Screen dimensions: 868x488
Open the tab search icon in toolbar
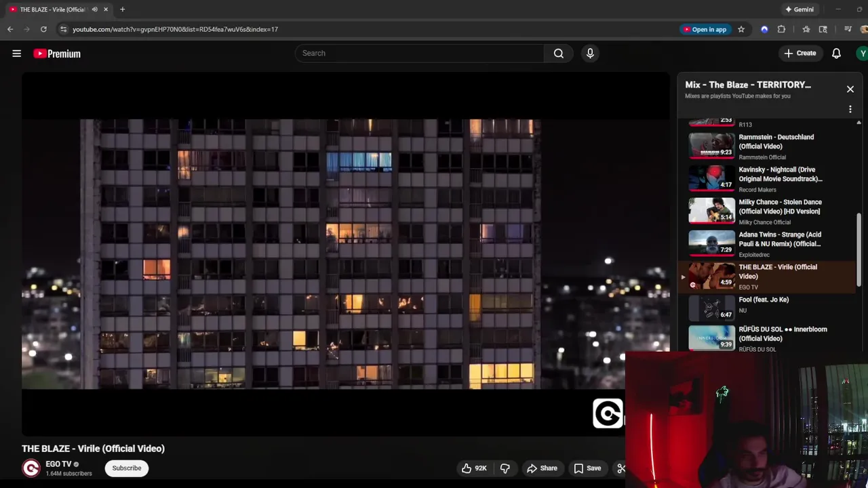click(x=823, y=29)
